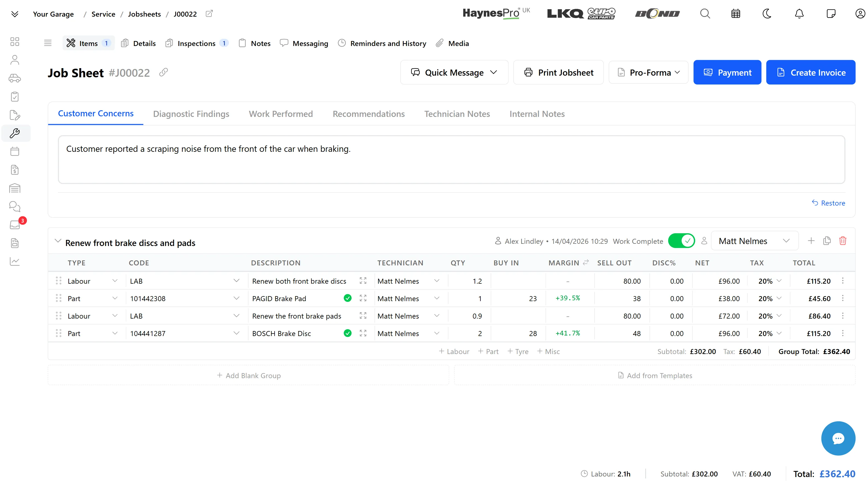
Task: Select the vehicles car icon in the sidebar
Action: click(x=15, y=78)
